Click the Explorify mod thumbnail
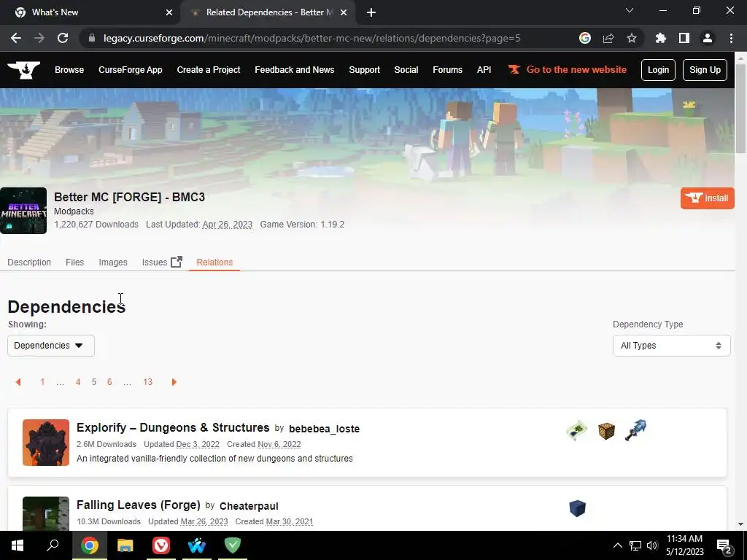This screenshot has width=747, height=560. click(46, 443)
